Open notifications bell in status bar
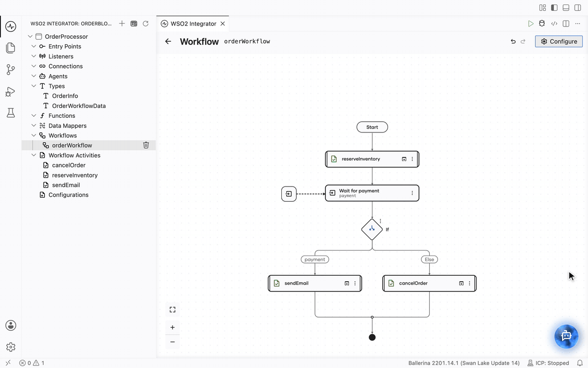588x368 pixels. 580,363
